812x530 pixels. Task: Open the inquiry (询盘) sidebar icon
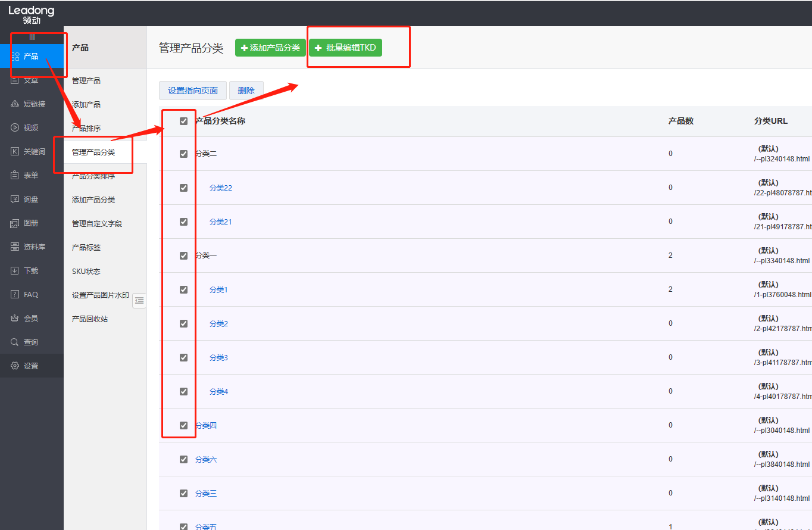[15, 199]
